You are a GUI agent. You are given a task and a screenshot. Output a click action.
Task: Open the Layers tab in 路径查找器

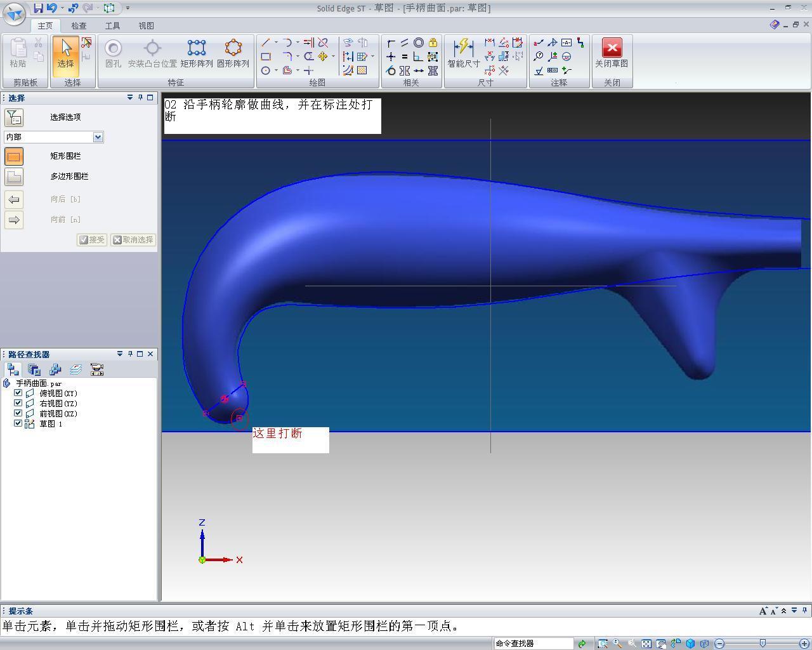(76, 369)
